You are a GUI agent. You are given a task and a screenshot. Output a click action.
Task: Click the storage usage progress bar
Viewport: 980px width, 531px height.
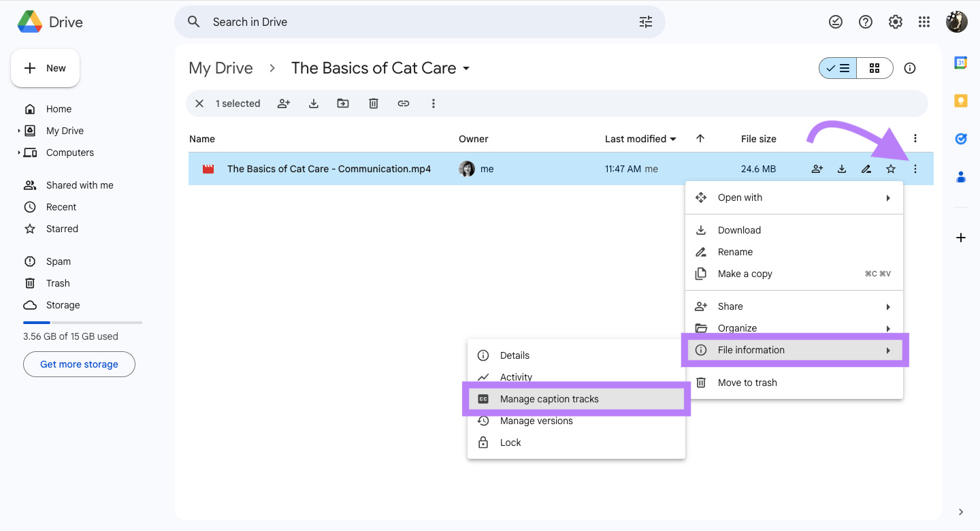click(x=82, y=322)
